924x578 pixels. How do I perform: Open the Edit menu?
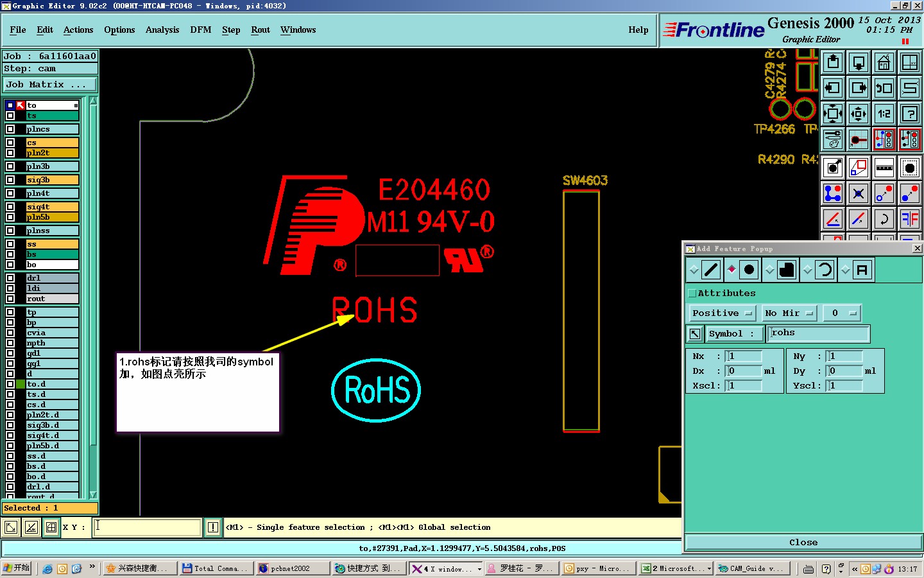pyautogui.click(x=45, y=30)
